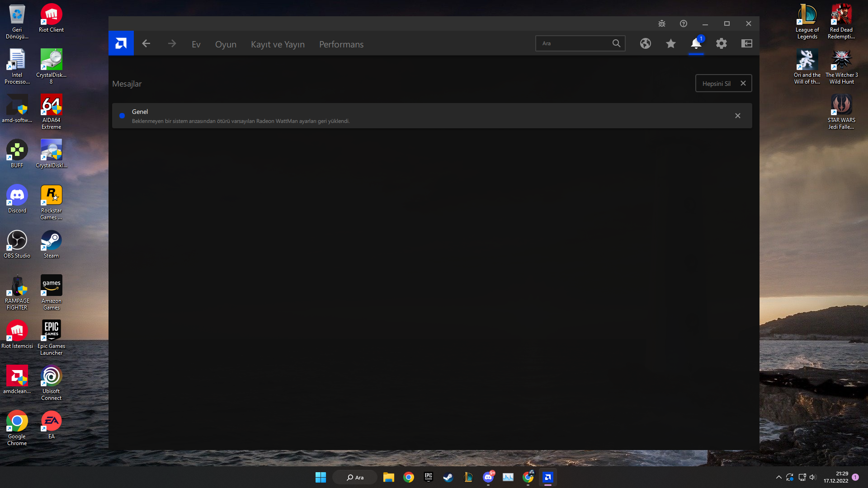Click the Hepsini Sil button
The image size is (868, 488).
point(717,84)
